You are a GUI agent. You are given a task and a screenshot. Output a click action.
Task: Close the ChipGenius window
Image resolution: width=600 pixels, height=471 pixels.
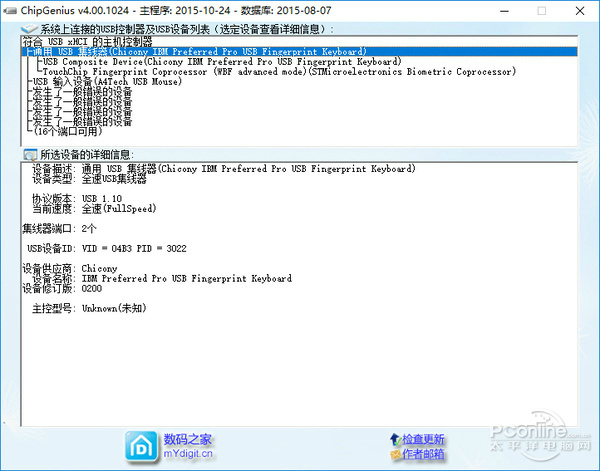pos(580,11)
